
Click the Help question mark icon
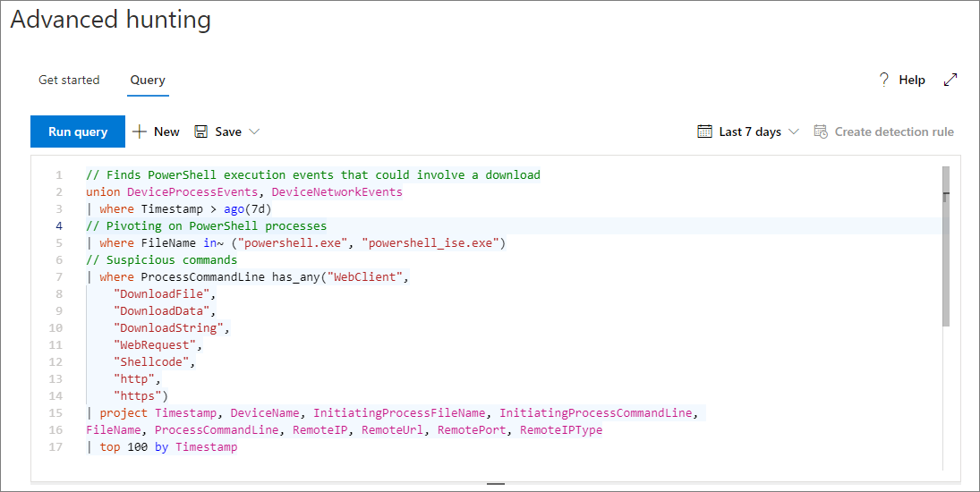coord(884,80)
